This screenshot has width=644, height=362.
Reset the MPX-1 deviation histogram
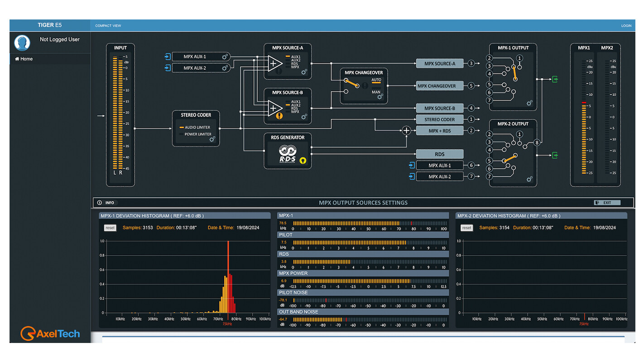point(110,228)
